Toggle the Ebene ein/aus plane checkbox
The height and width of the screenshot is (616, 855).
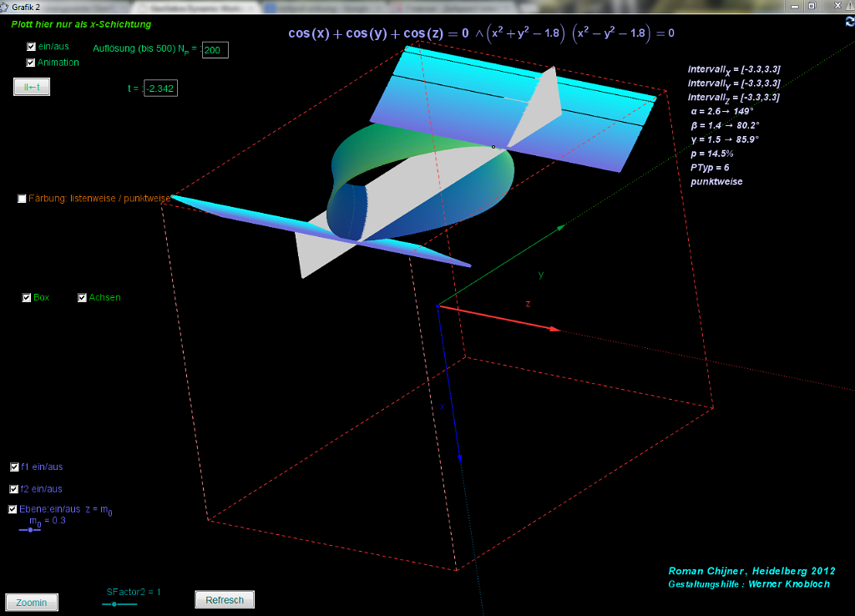point(13,509)
